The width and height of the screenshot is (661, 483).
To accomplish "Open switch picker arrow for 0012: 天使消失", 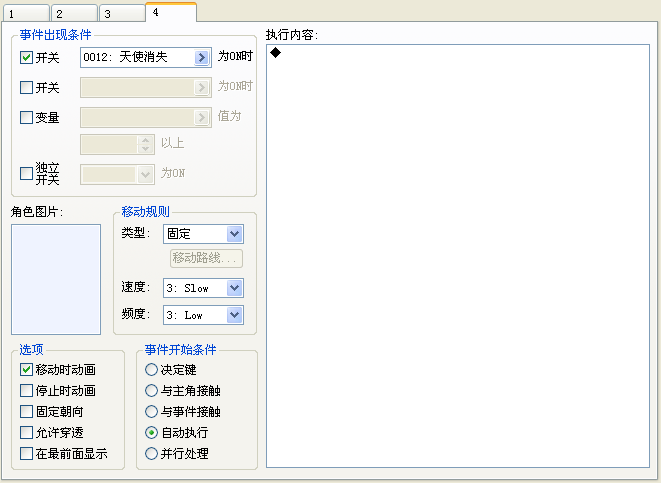I will pyautogui.click(x=202, y=57).
